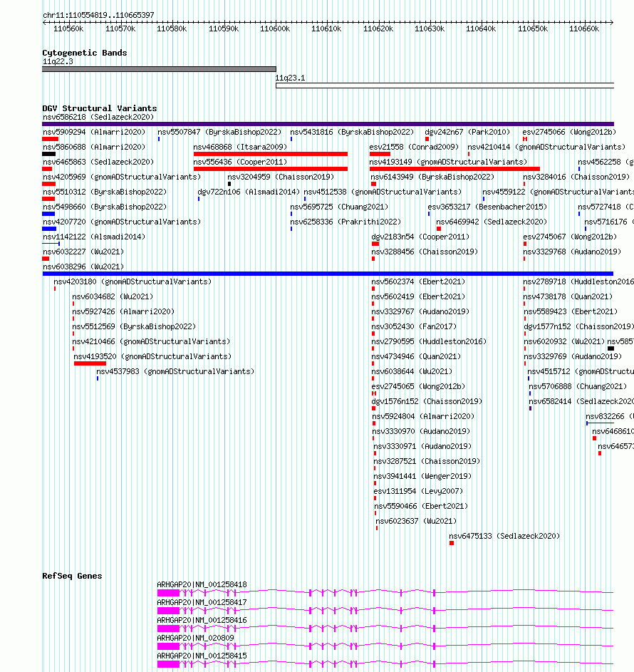Click the Cytogenetic Bands track title

point(84,53)
